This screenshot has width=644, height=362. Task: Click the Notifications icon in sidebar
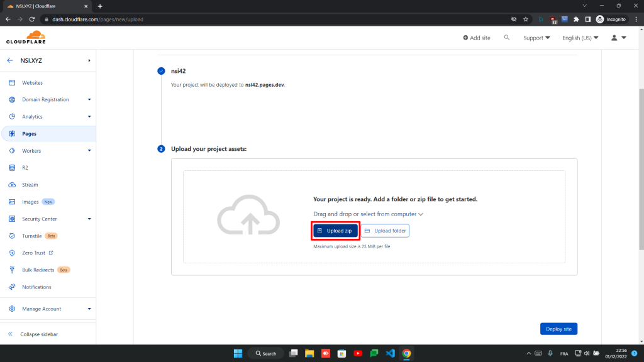click(12, 287)
